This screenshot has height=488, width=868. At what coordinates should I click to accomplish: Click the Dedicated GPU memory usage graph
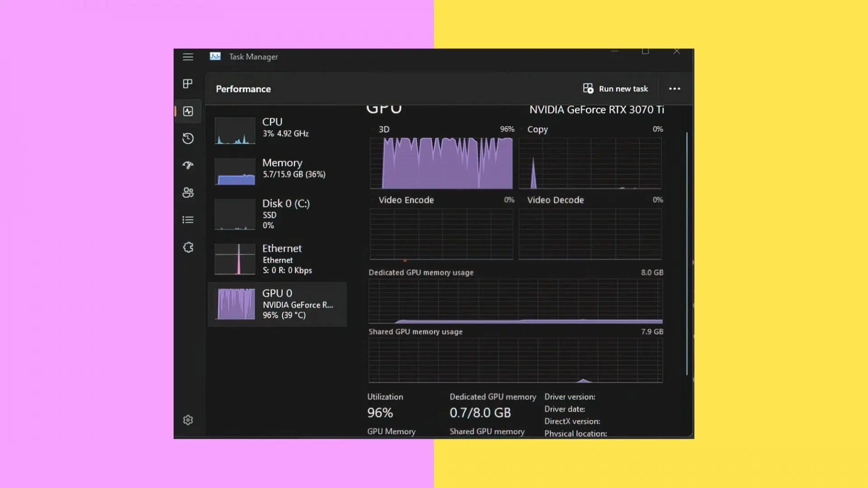pyautogui.click(x=516, y=301)
